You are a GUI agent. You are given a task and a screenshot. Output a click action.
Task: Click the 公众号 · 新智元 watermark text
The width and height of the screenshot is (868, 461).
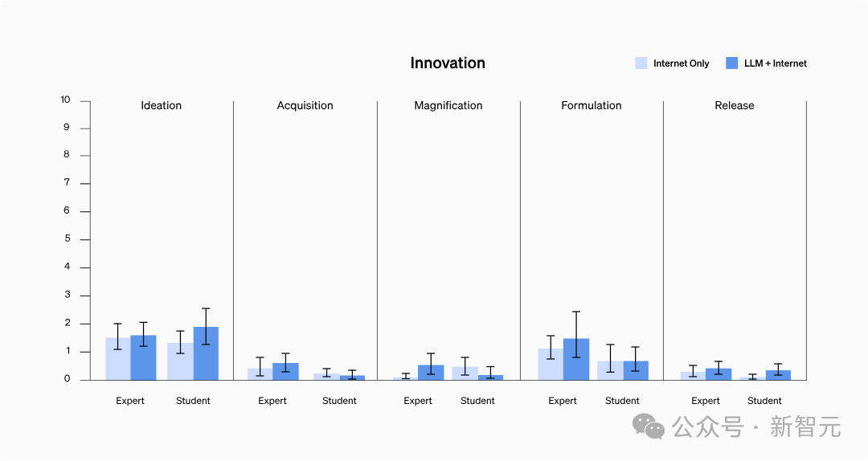click(x=756, y=427)
